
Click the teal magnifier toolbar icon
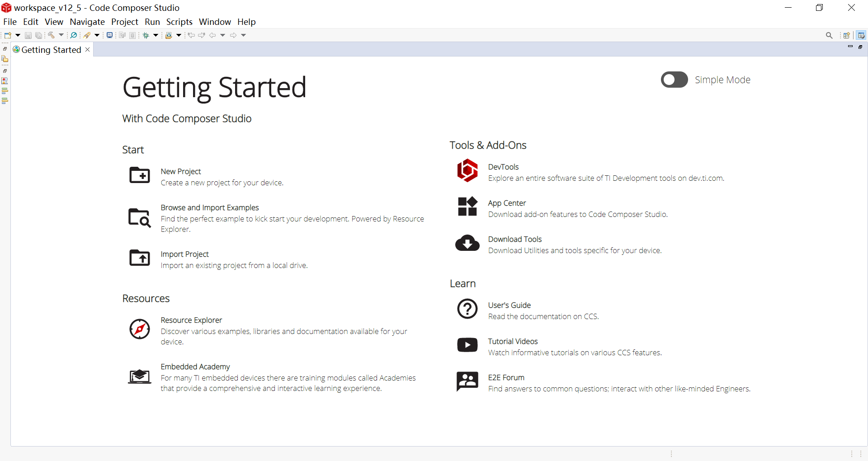coord(73,35)
